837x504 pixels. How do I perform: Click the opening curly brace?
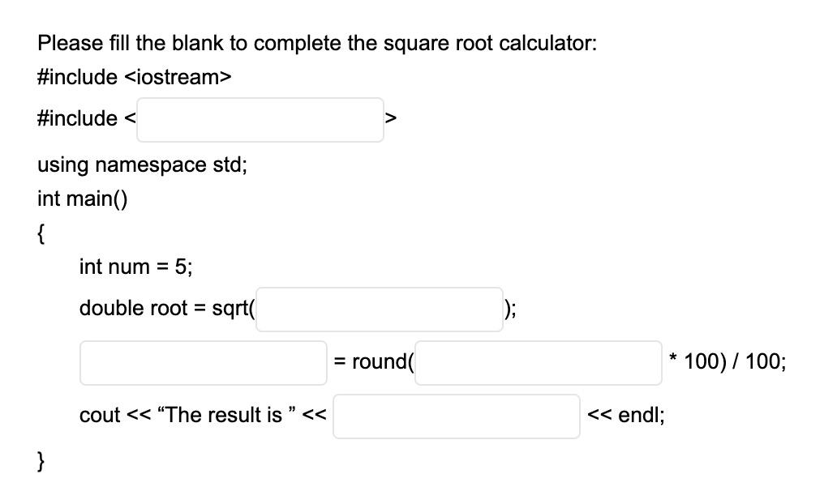(x=40, y=233)
